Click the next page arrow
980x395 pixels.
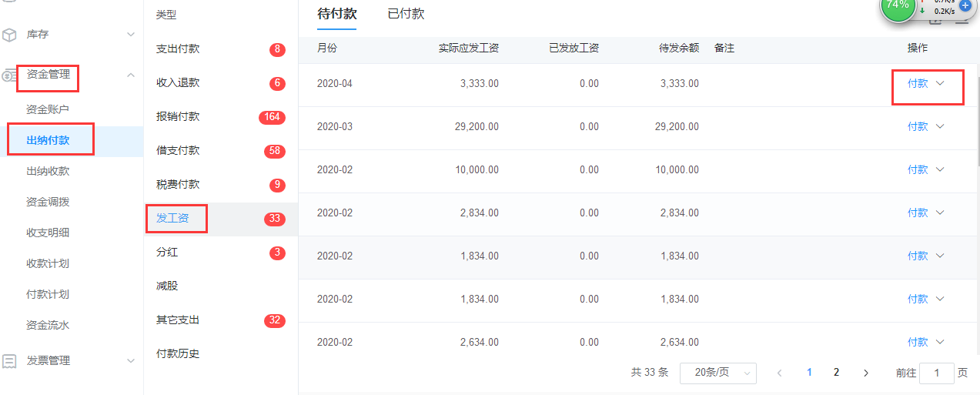866,373
